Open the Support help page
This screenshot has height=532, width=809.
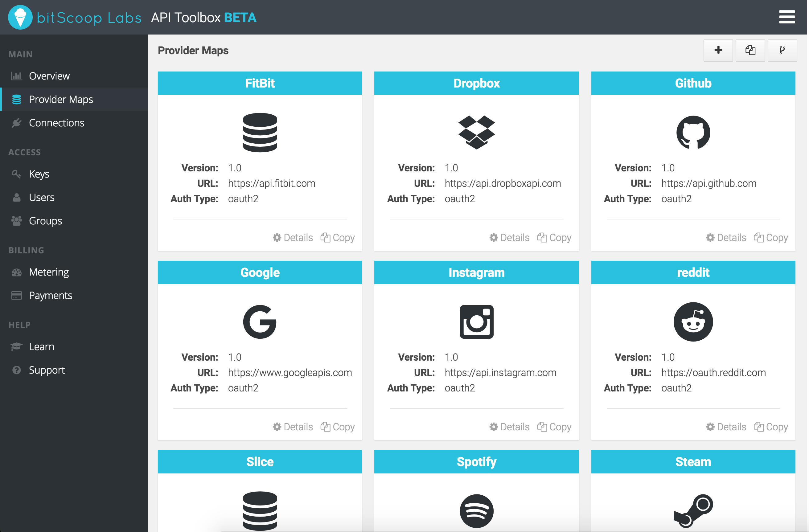tap(47, 370)
